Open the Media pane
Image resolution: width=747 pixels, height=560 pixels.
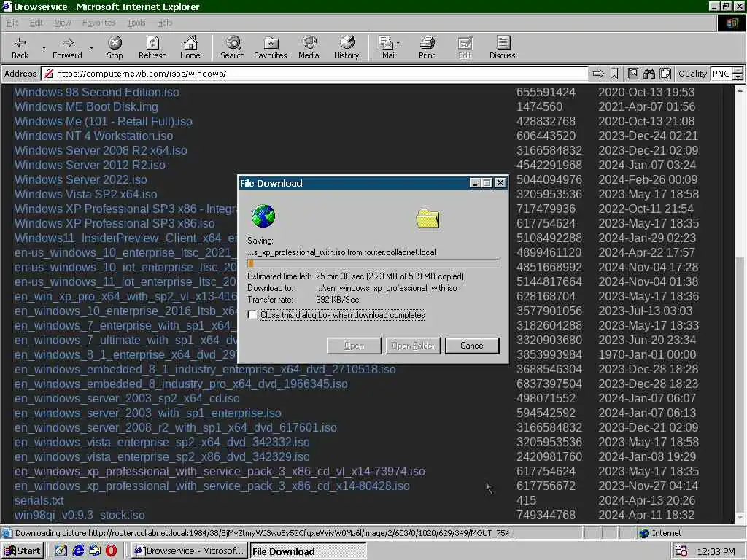[309, 47]
